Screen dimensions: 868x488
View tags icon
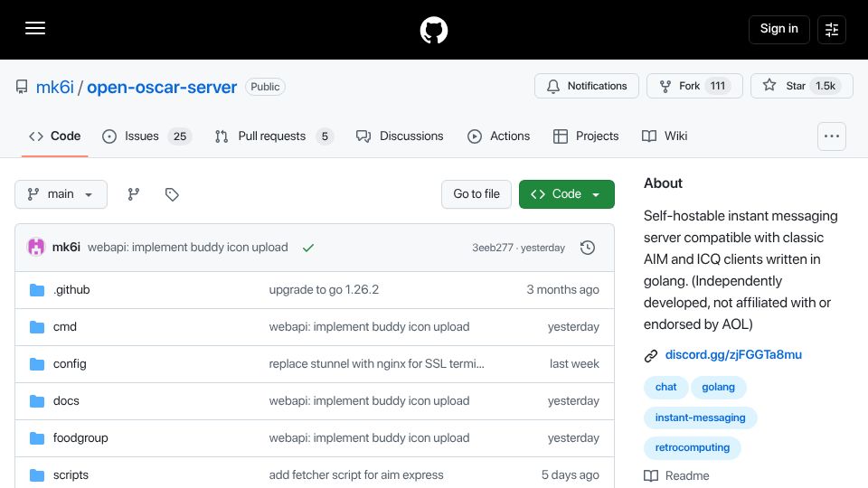(172, 194)
